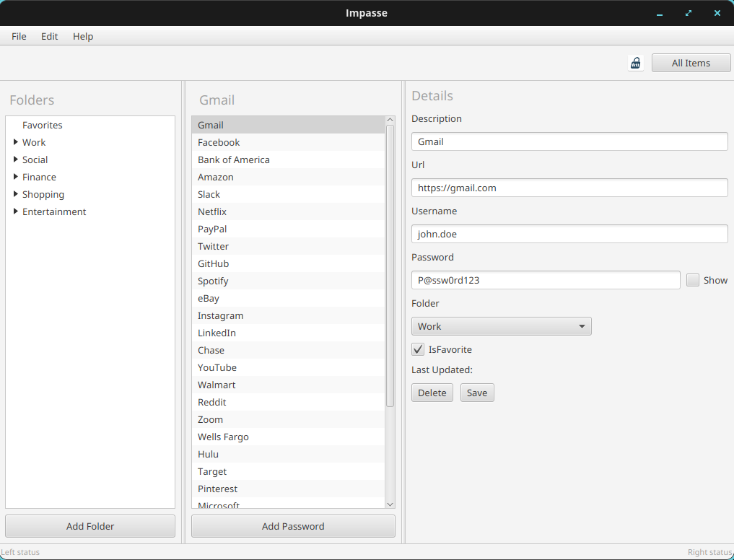The height and width of the screenshot is (560, 734).
Task: Select the Amazon entry
Action: point(288,177)
